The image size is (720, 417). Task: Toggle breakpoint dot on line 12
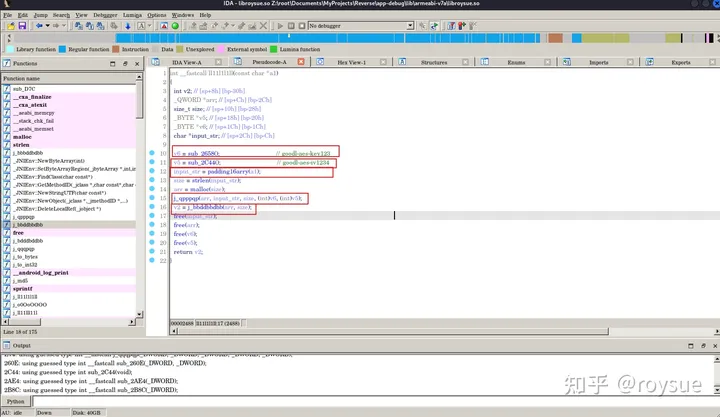152,171
